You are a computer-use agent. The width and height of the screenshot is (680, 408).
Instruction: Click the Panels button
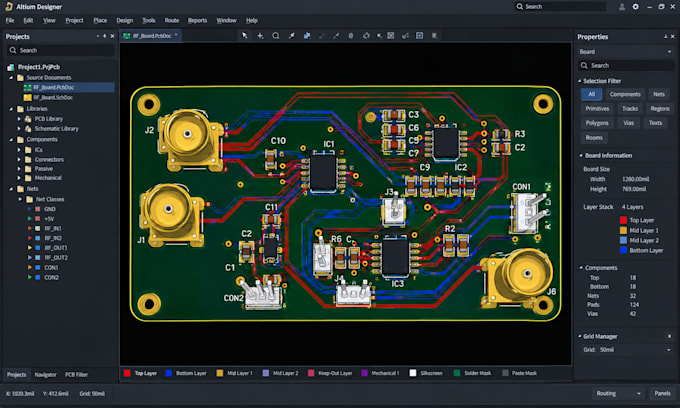pos(662,394)
